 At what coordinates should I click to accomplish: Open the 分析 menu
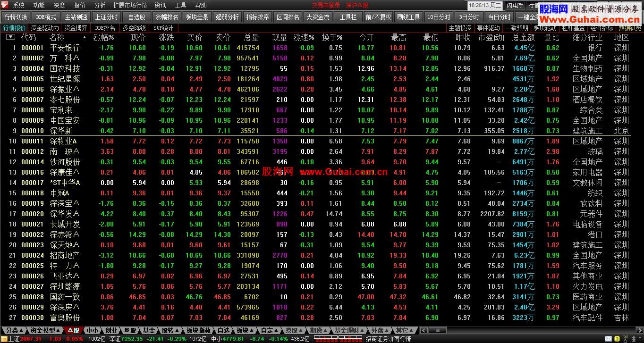pyautogui.click(x=100, y=5)
